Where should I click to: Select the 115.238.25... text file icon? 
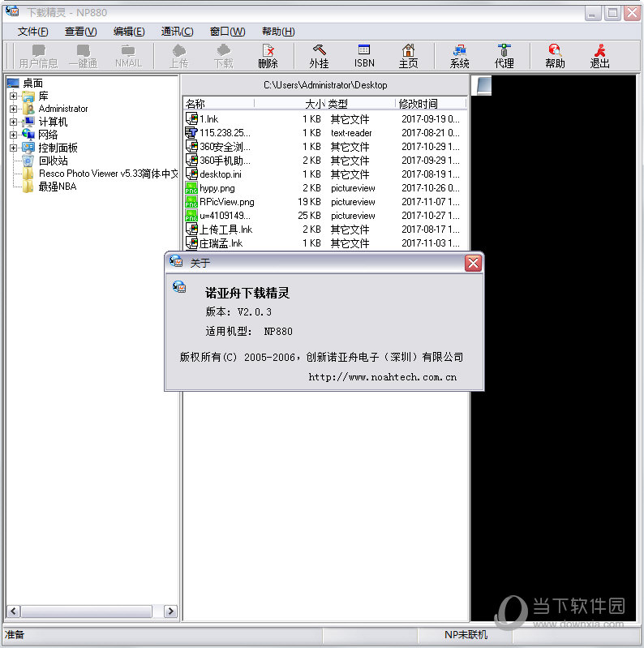[x=191, y=133]
